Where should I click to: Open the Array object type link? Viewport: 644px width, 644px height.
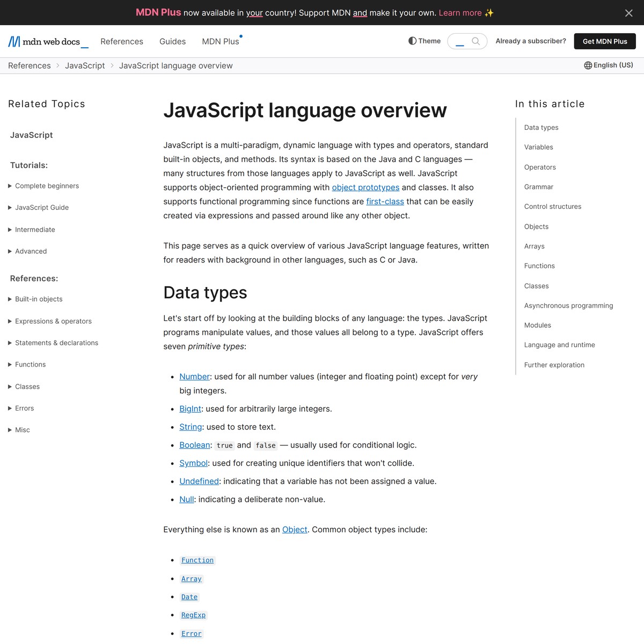[x=192, y=579]
